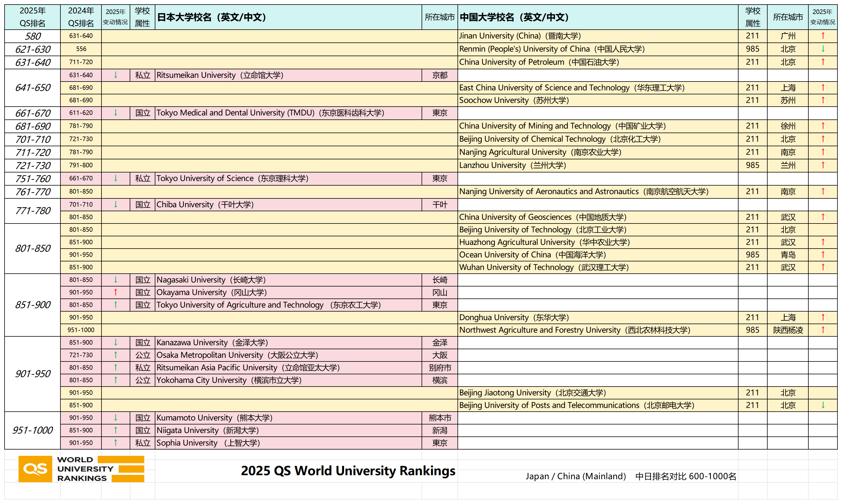Select the China University of Mining and Technology cell
The height and width of the screenshot is (504, 842).
tap(597, 126)
